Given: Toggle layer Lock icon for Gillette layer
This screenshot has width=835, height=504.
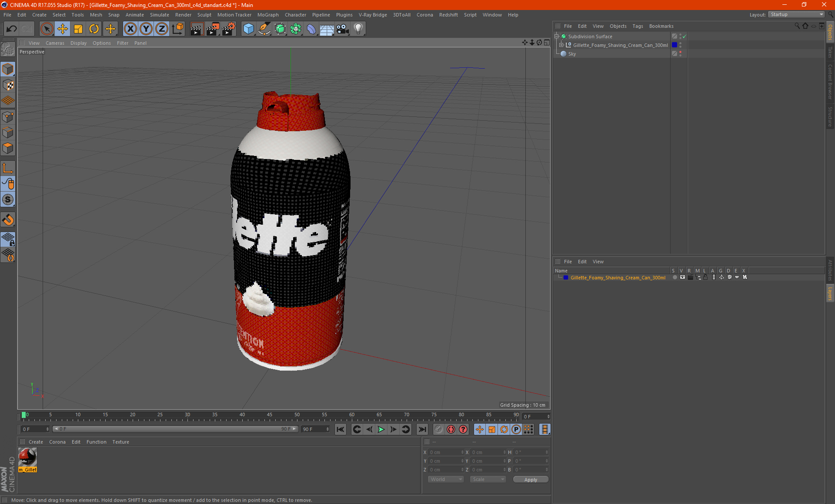Looking at the screenshot, I should tap(705, 277).
